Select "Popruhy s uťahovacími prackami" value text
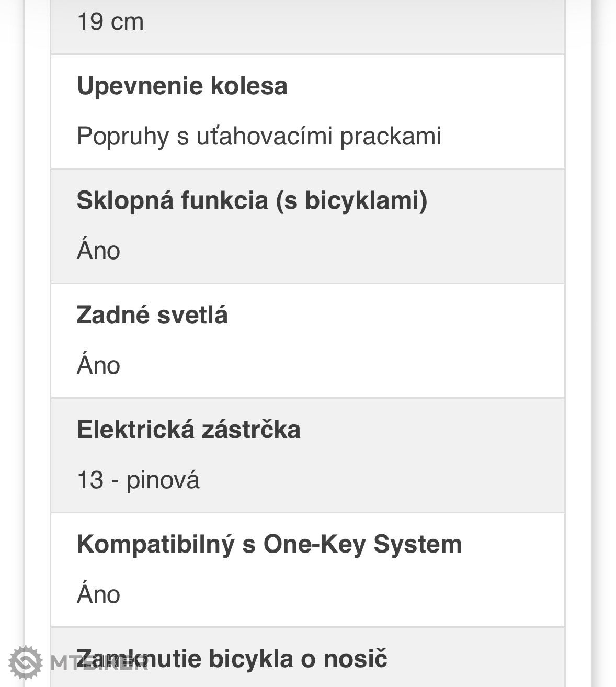The image size is (616, 687). (259, 136)
